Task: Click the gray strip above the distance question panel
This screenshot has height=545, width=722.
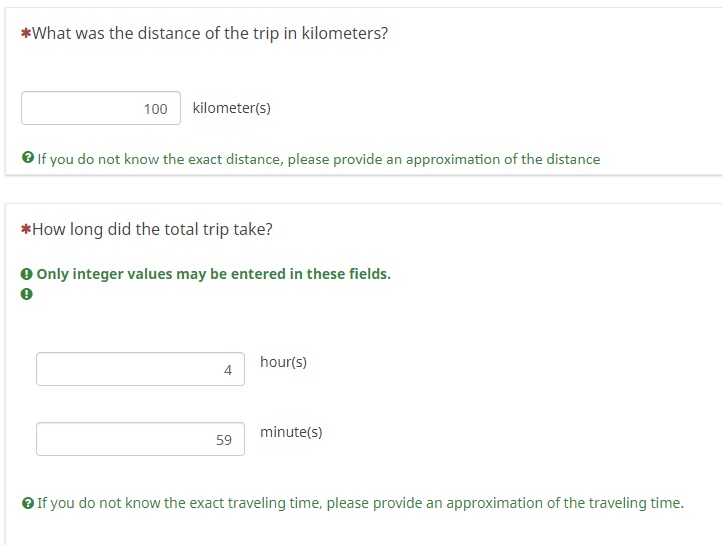Action: (x=360, y=3)
